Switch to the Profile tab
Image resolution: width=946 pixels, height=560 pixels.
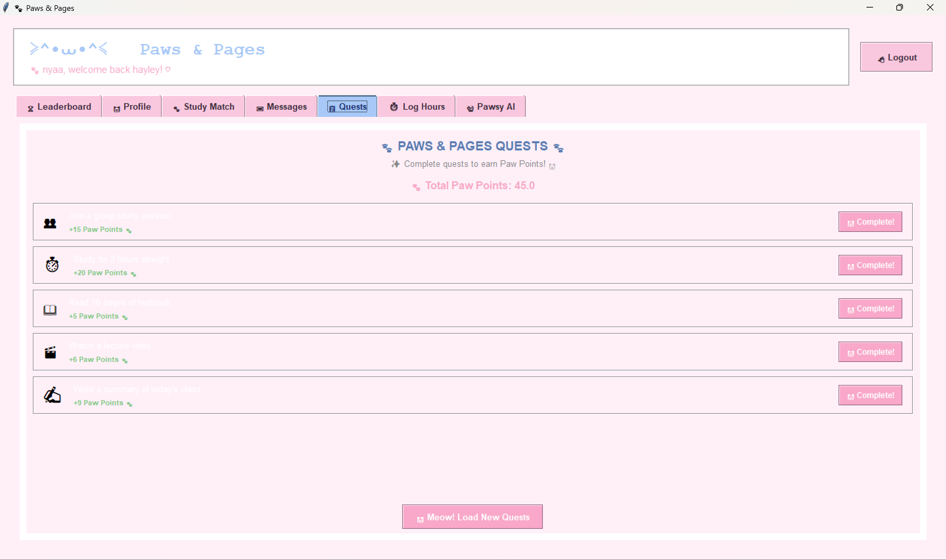[132, 107]
